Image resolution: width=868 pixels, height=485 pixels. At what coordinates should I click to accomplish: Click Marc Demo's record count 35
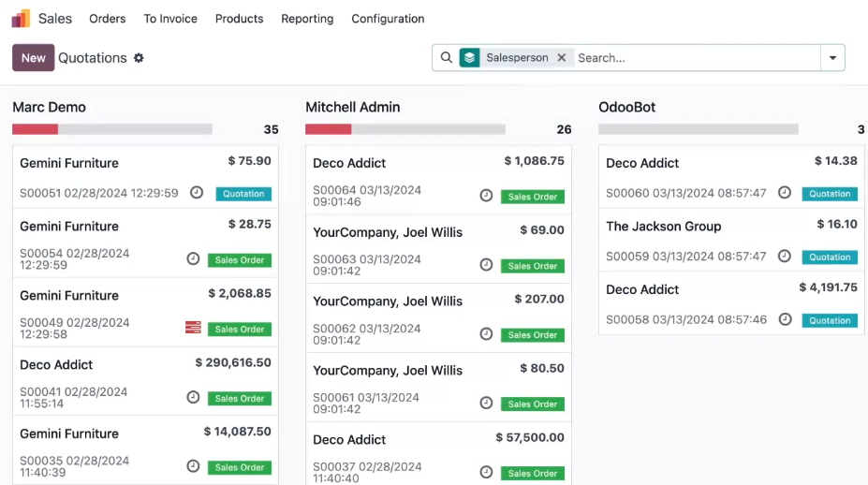(271, 129)
